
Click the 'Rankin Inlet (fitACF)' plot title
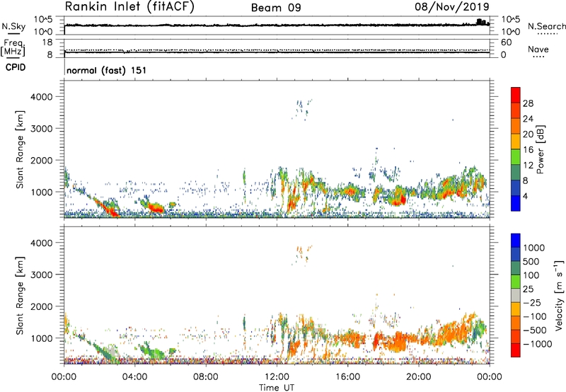129,7
